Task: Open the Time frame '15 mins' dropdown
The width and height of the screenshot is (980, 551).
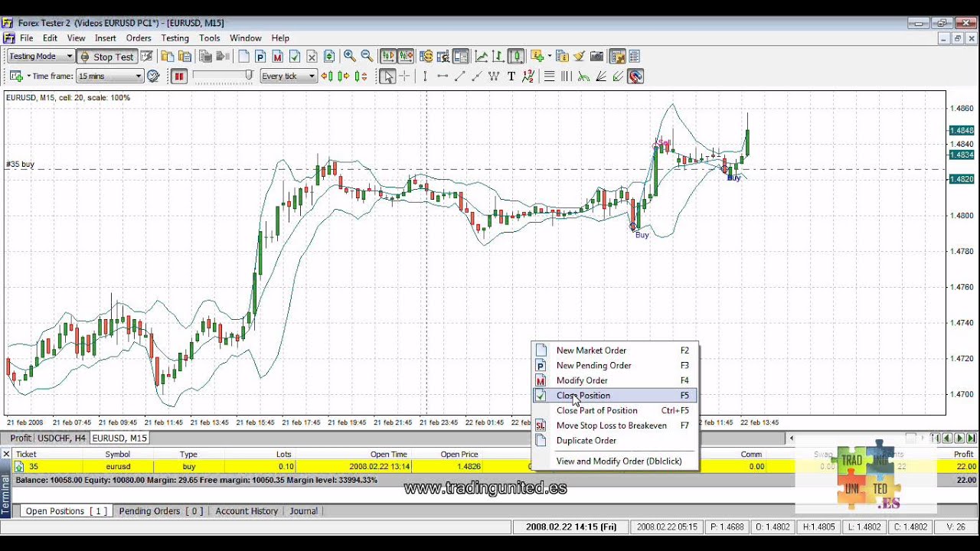Action: [x=109, y=76]
